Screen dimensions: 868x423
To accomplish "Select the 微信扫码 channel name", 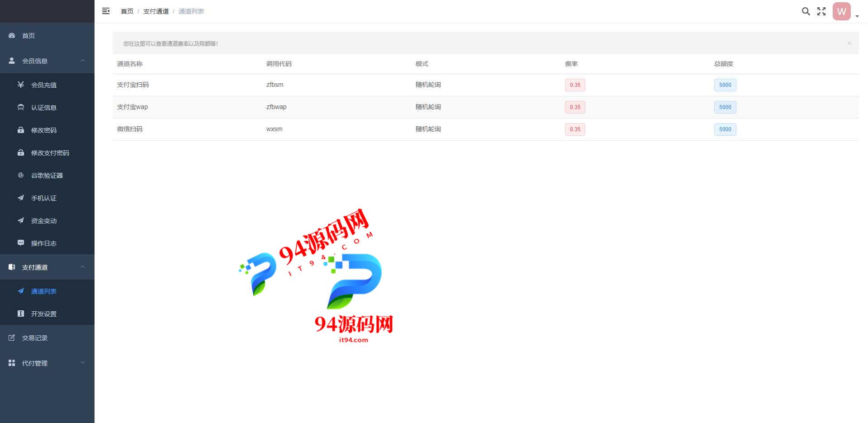I will (130, 129).
